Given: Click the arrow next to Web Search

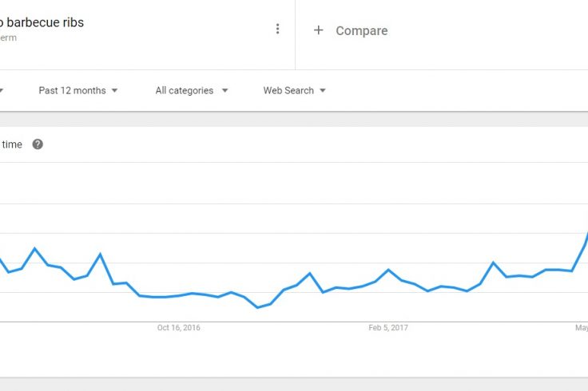Looking at the screenshot, I should click(x=323, y=90).
